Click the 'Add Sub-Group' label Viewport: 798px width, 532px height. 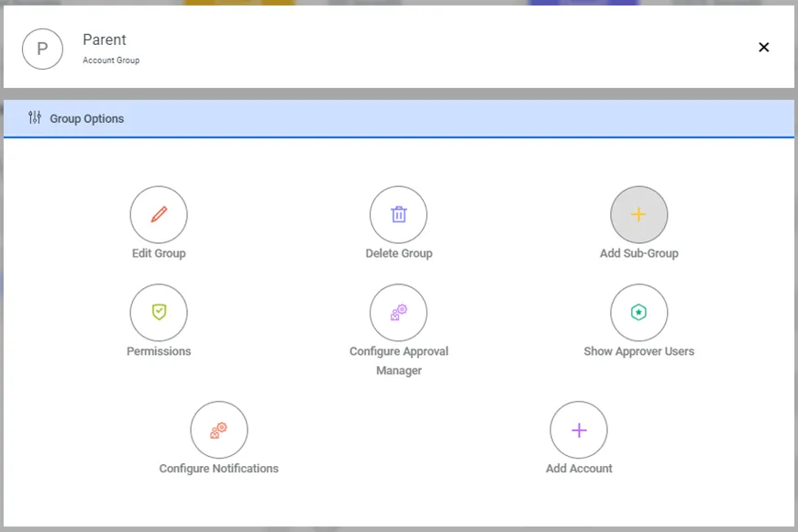[638, 253]
